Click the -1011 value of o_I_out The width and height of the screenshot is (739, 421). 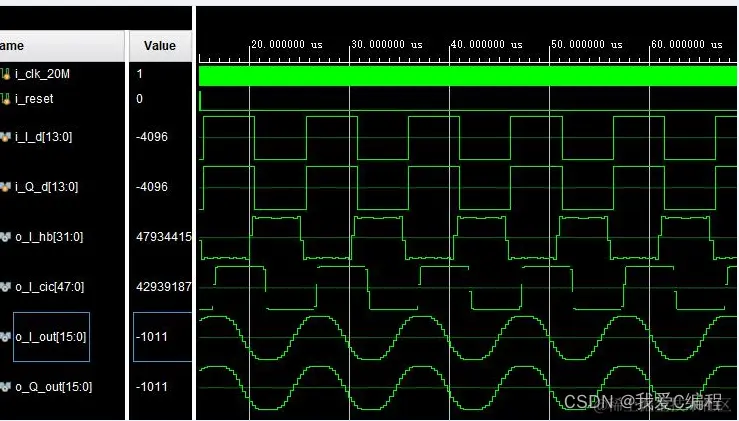152,337
